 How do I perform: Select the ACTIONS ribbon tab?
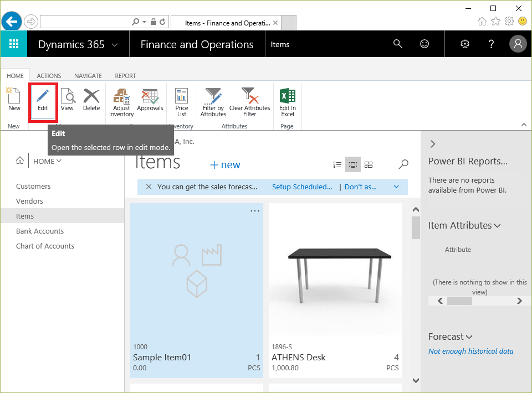49,76
